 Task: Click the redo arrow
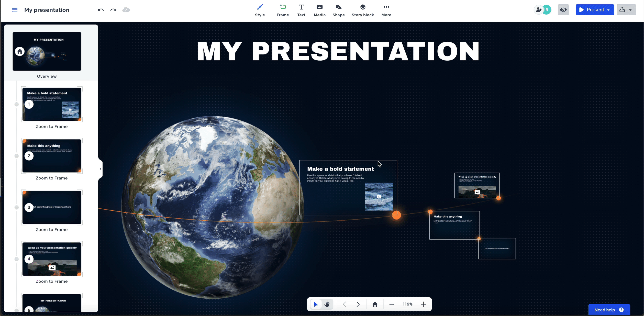(x=113, y=10)
